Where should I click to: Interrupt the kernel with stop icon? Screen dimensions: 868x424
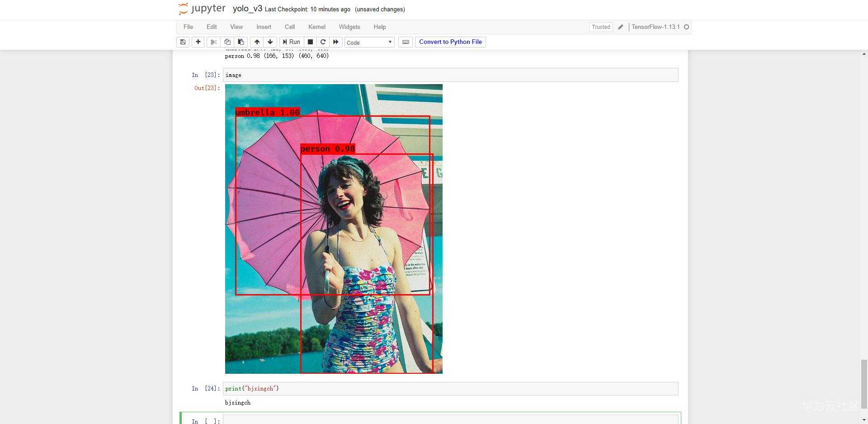[x=310, y=42]
